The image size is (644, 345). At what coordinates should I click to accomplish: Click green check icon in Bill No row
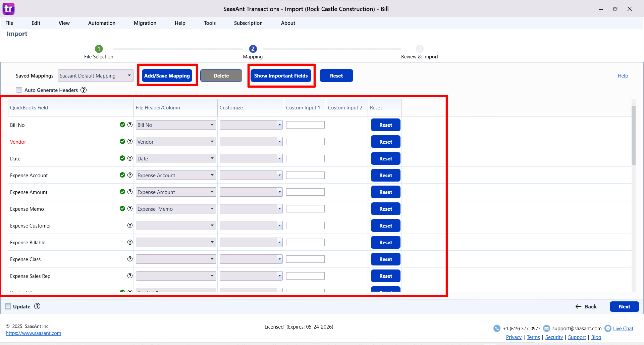point(122,125)
